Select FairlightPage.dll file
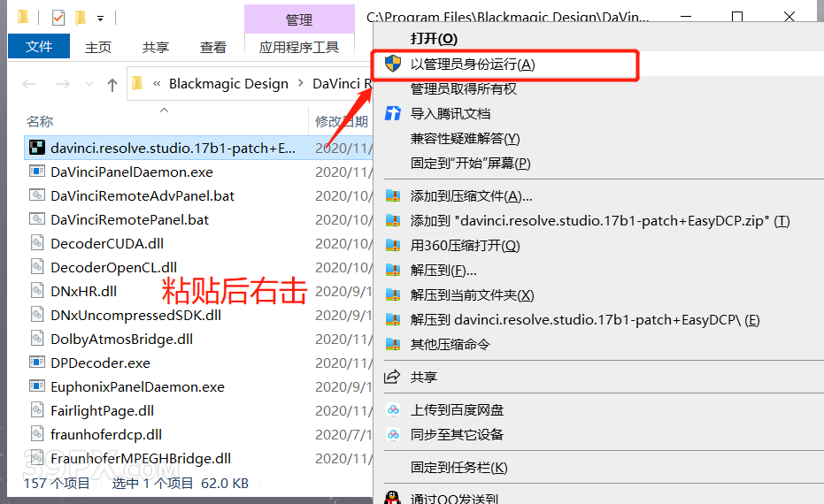The image size is (824, 504). 102,410
